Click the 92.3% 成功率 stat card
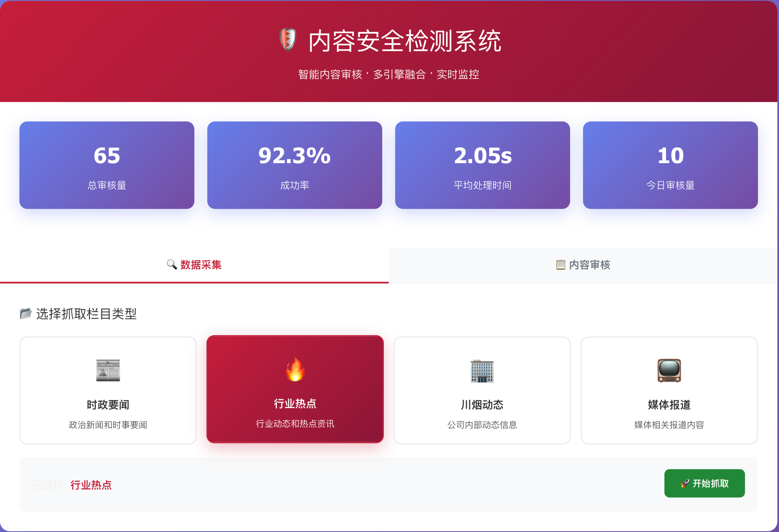 tap(295, 165)
